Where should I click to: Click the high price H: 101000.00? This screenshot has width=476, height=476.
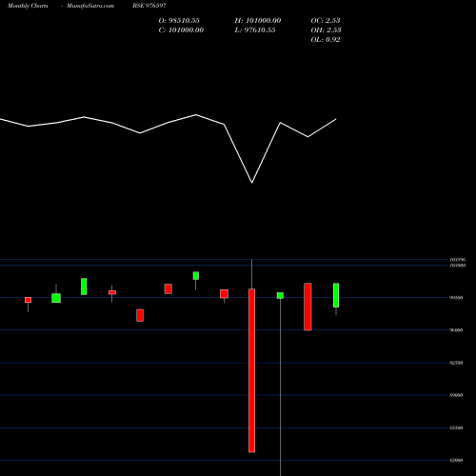click(258, 21)
